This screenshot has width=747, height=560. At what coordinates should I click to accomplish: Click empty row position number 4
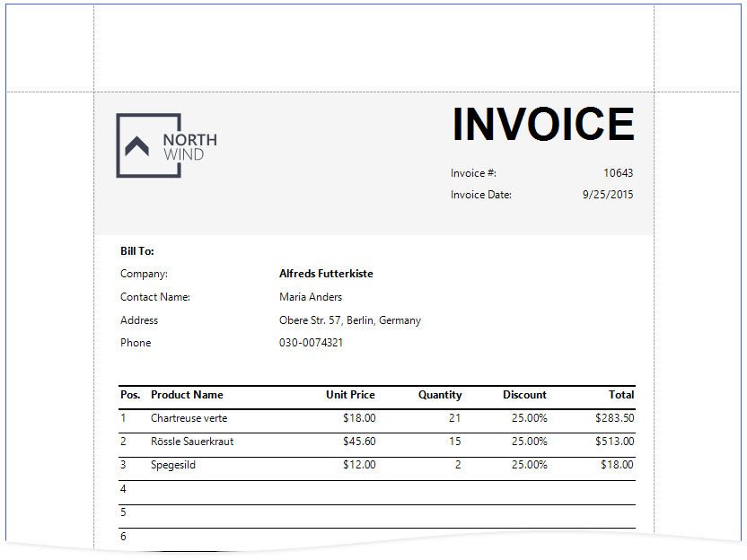(123, 489)
